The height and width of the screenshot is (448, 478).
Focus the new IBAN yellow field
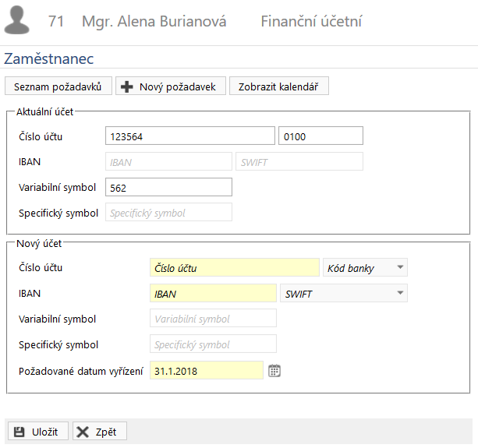213,293
